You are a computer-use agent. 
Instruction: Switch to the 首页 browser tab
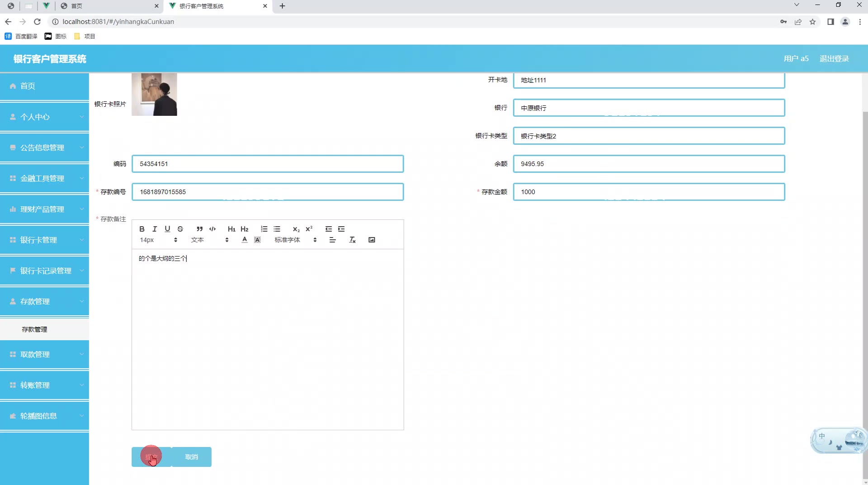point(108,6)
